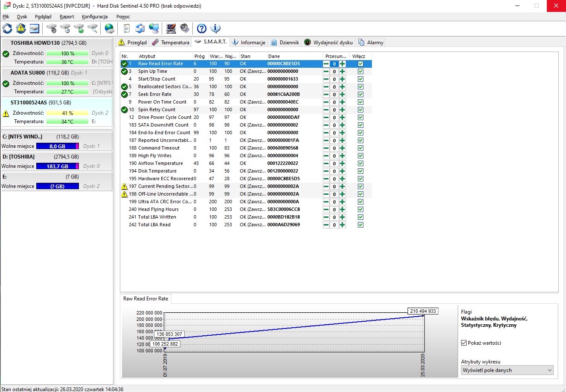Sort by the Stan column header
This screenshot has width=566, height=392.
click(x=253, y=56)
